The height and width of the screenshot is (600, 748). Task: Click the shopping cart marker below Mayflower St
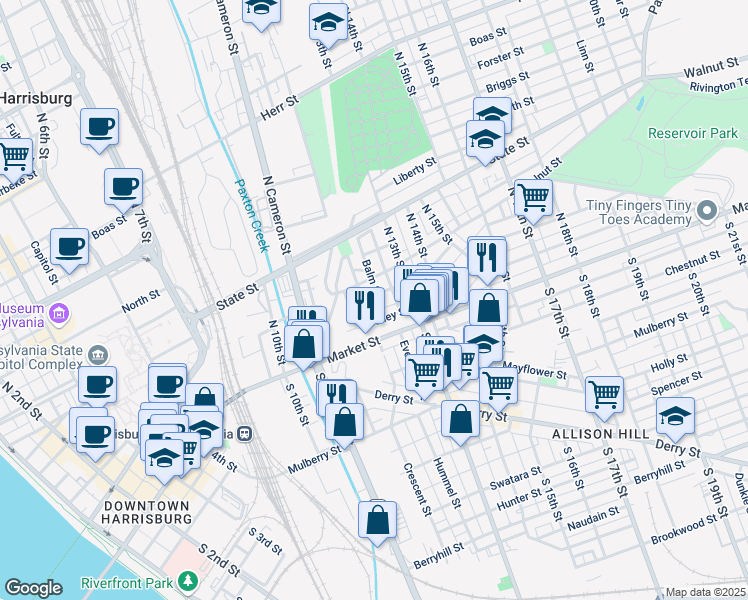(x=499, y=386)
